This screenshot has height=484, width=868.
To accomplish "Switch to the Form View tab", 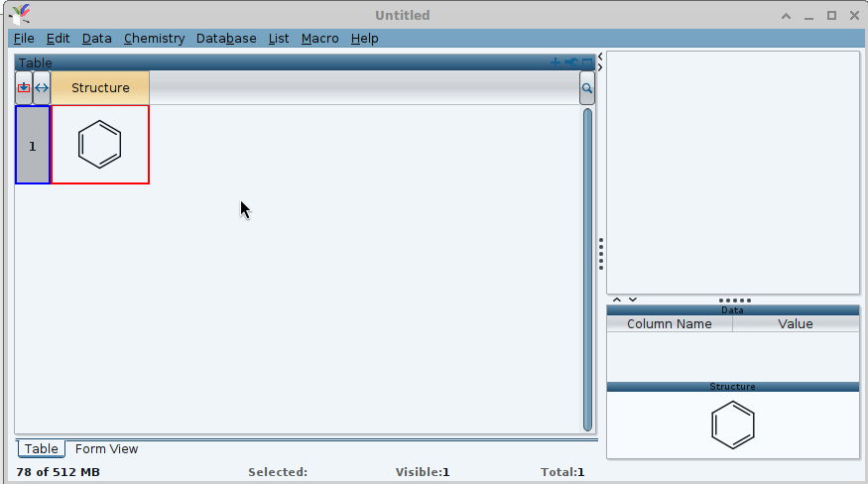I will (x=106, y=449).
